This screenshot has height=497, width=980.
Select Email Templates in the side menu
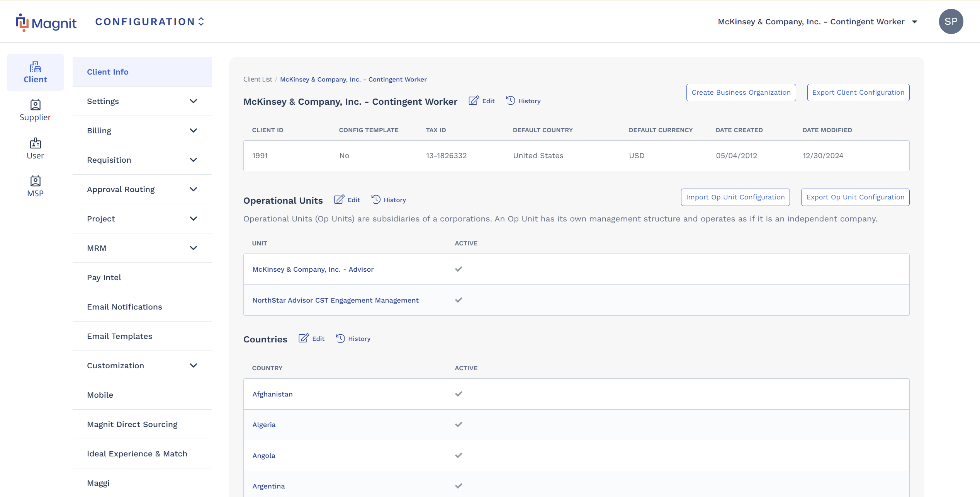pos(119,336)
